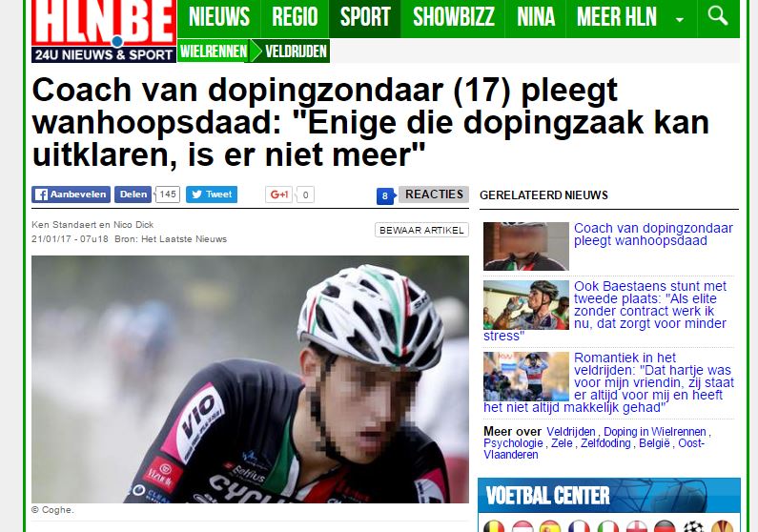Open the Showbizz menu tab
This screenshot has width=758, height=532.
tap(453, 17)
